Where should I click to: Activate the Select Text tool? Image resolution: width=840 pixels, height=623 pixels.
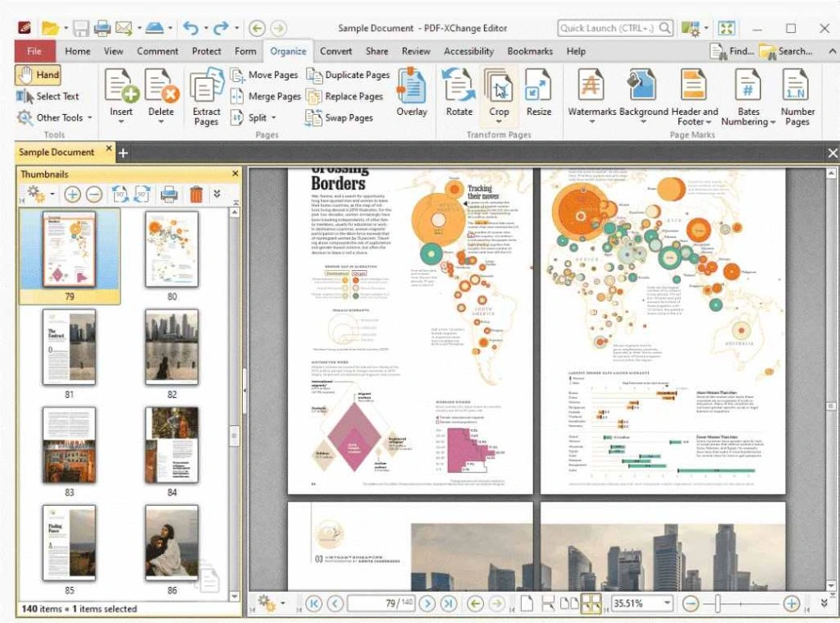click(48, 97)
